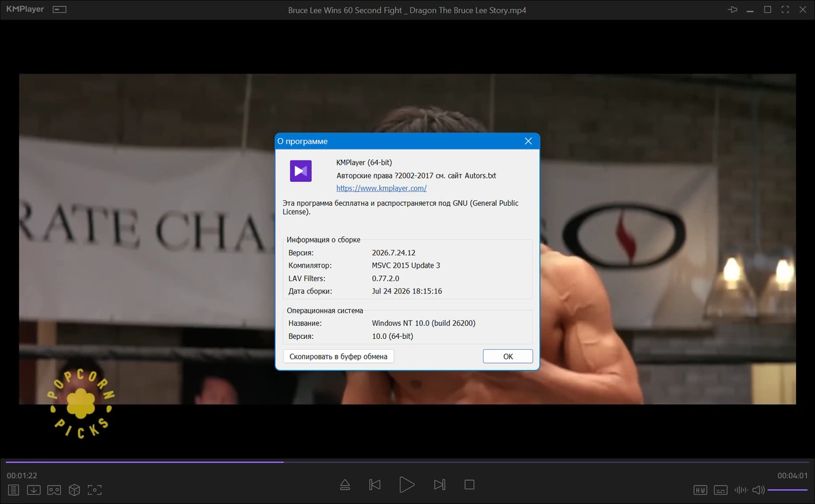Image resolution: width=815 pixels, height=504 pixels.
Task: Open the audio waveform equalizer icon
Action: [x=741, y=490]
